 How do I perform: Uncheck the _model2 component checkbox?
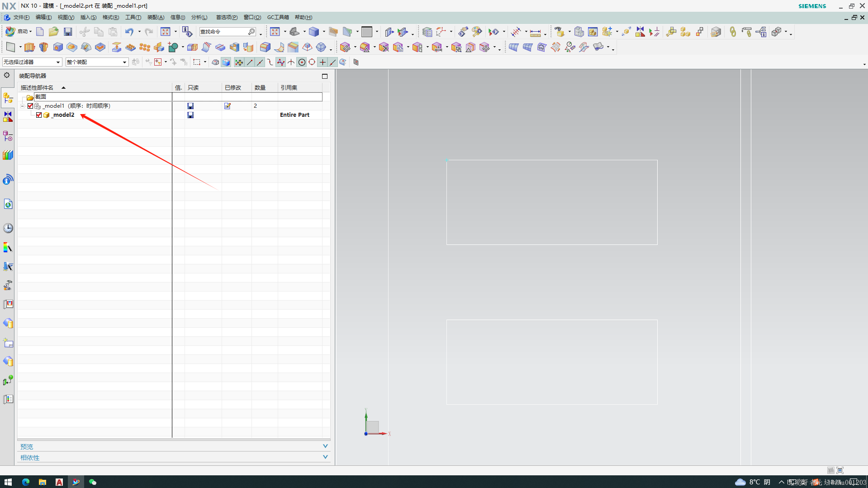point(39,115)
